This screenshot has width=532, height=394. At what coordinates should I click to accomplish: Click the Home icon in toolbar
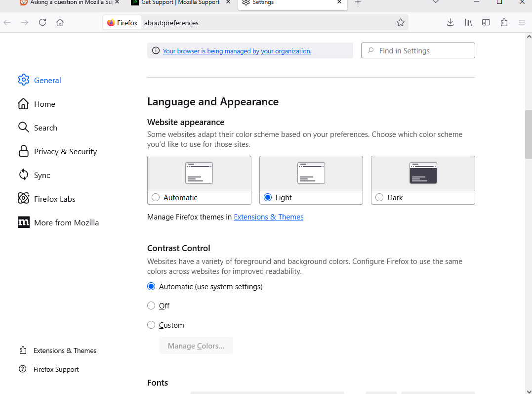click(x=60, y=22)
